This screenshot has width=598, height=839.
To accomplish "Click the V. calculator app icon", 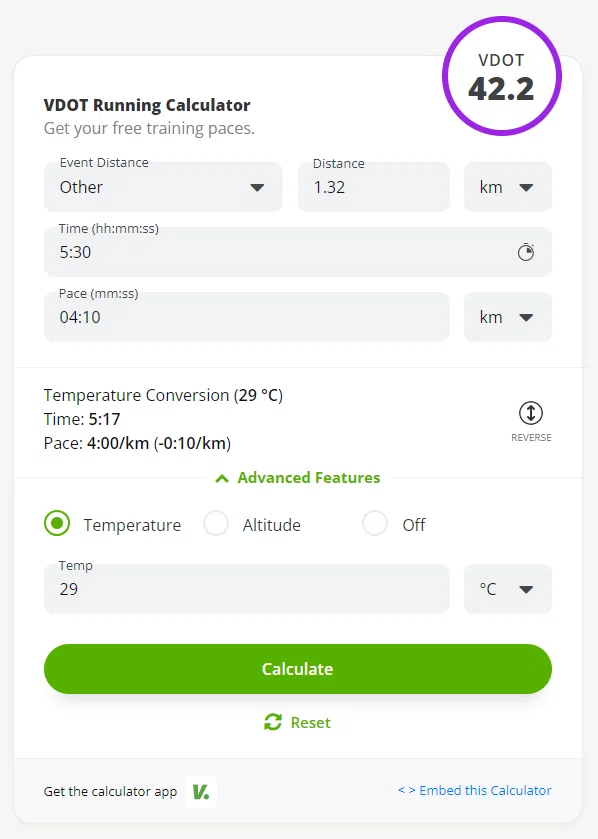I will (201, 791).
